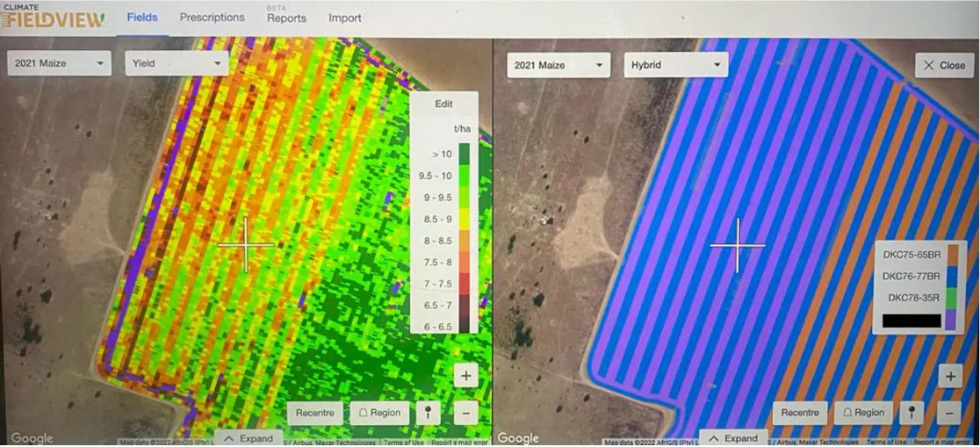
Task: Click the Climate FieldView logo
Action: click(x=54, y=16)
